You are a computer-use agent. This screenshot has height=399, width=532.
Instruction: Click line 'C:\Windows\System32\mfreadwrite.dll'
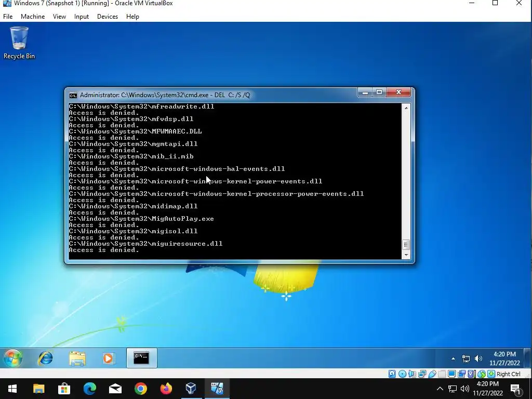coord(141,107)
